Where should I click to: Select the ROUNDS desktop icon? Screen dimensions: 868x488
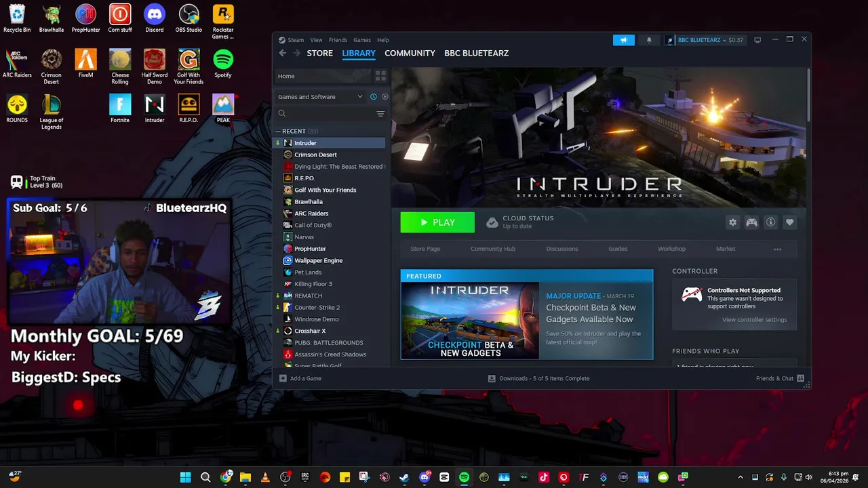[17, 108]
